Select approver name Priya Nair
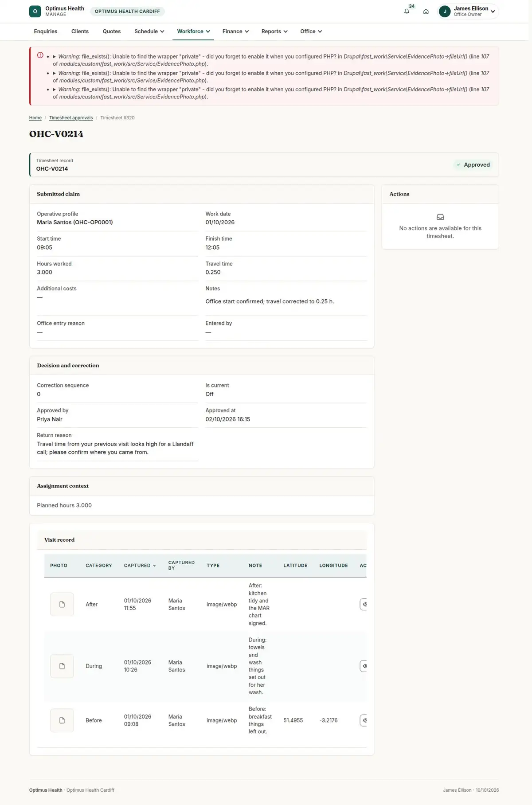This screenshot has width=532, height=805. pyautogui.click(x=50, y=419)
